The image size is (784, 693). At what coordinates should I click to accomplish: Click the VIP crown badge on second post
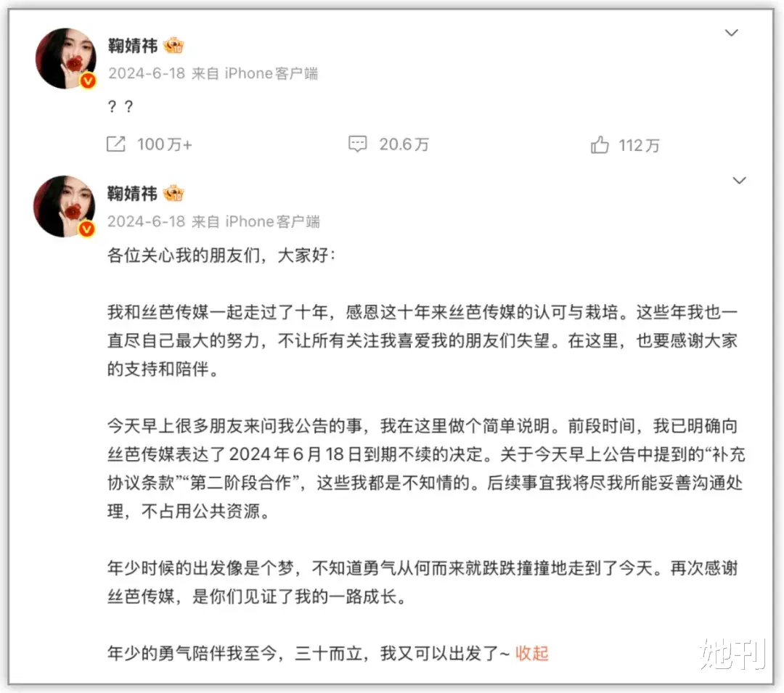[x=173, y=193]
